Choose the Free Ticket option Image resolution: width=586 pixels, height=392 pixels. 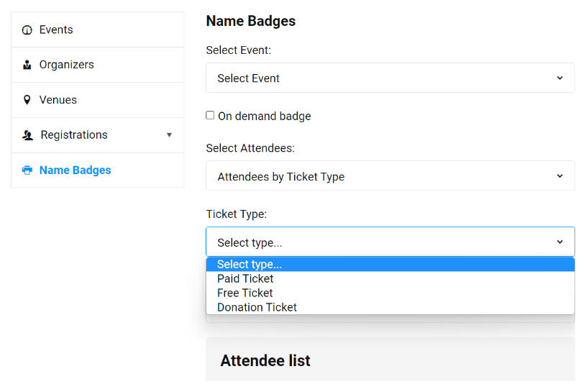coord(390,293)
